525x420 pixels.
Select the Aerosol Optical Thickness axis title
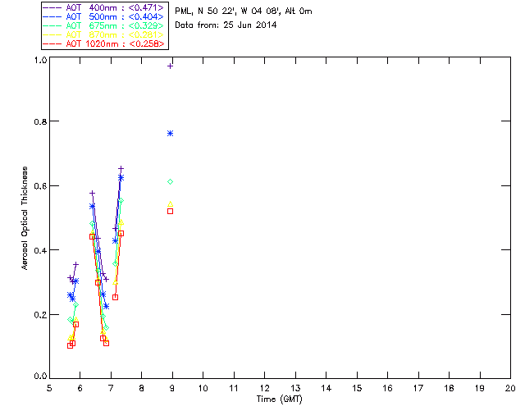click(25, 217)
